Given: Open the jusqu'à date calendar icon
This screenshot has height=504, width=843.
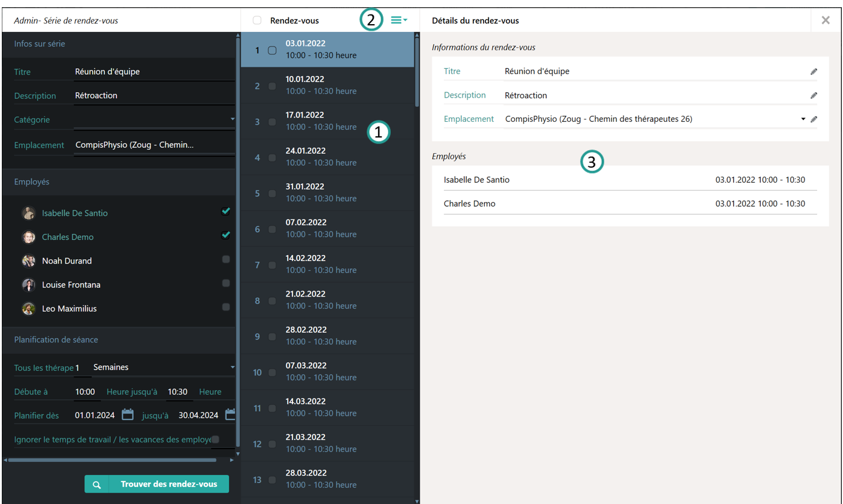Looking at the screenshot, I should pyautogui.click(x=230, y=415).
